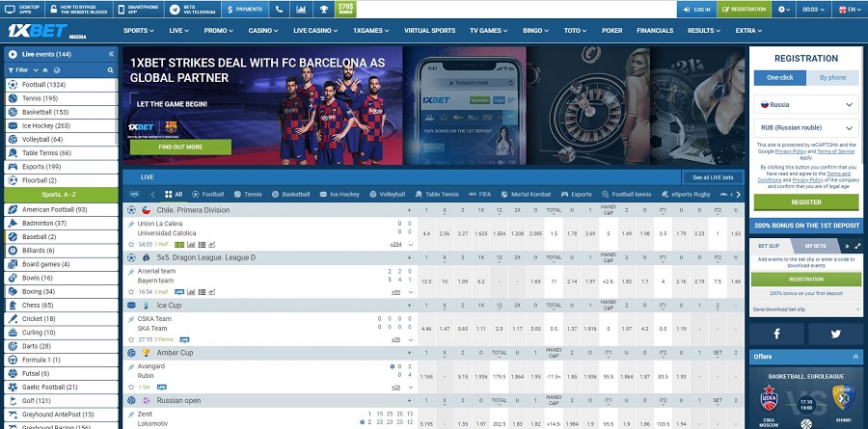Click See all LIVE bets
Screen dimensions: 868x429
pos(713,177)
